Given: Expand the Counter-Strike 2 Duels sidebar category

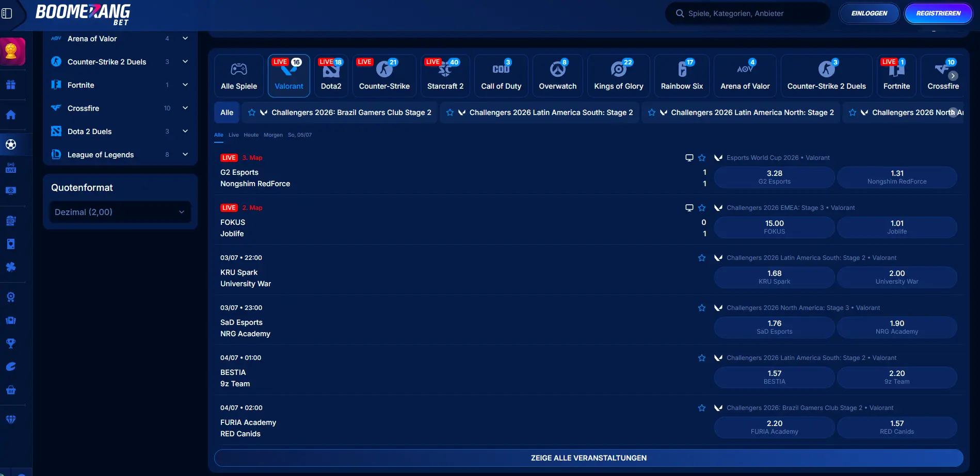Looking at the screenshot, I should pyautogui.click(x=185, y=62).
